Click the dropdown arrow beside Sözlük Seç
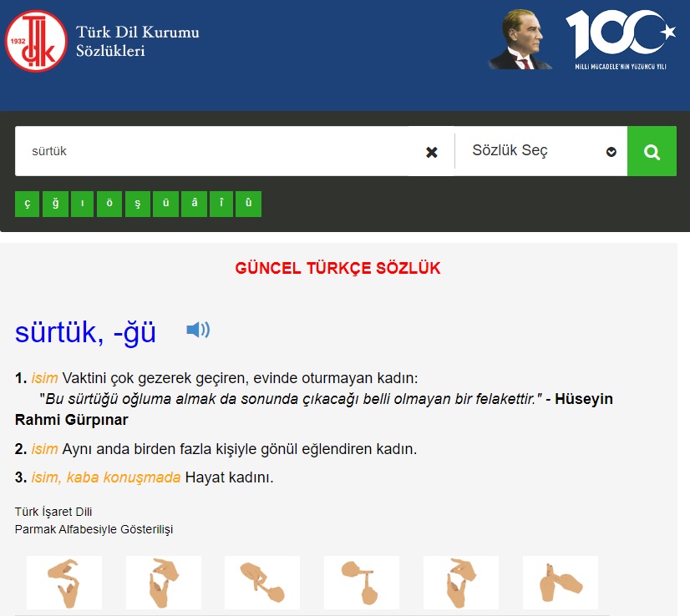Viewport: 690px width, 616px height. [x=611, y=152]
